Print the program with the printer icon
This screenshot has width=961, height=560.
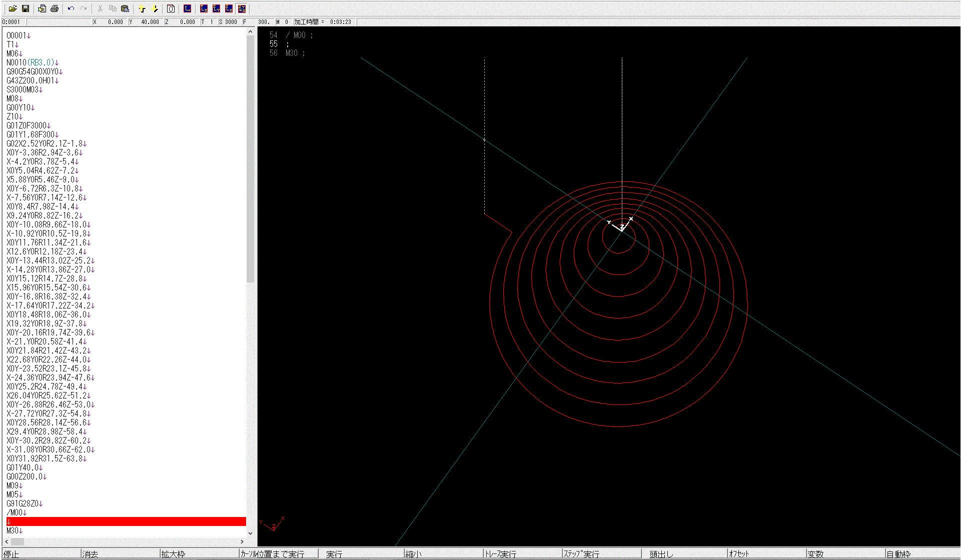[55, 8]
